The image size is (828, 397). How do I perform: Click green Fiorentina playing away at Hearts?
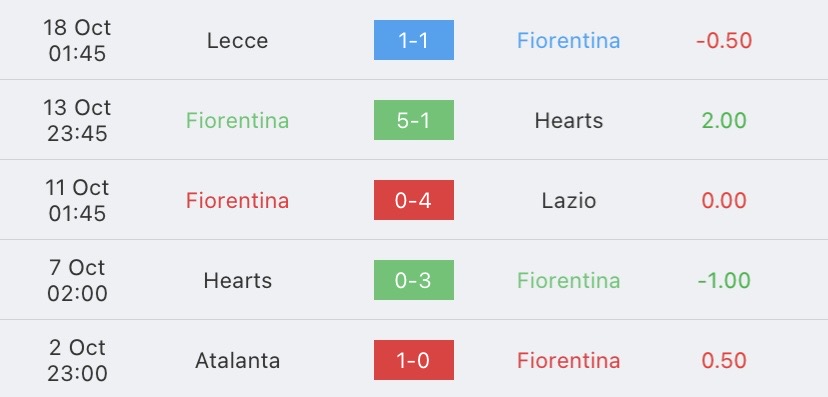[x=568, y=280]
